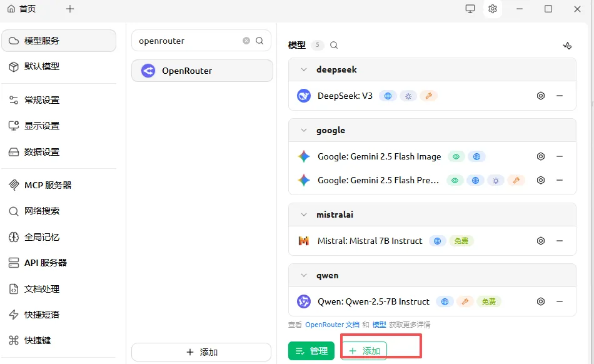Clear the openrouter search text

point(246,41)
